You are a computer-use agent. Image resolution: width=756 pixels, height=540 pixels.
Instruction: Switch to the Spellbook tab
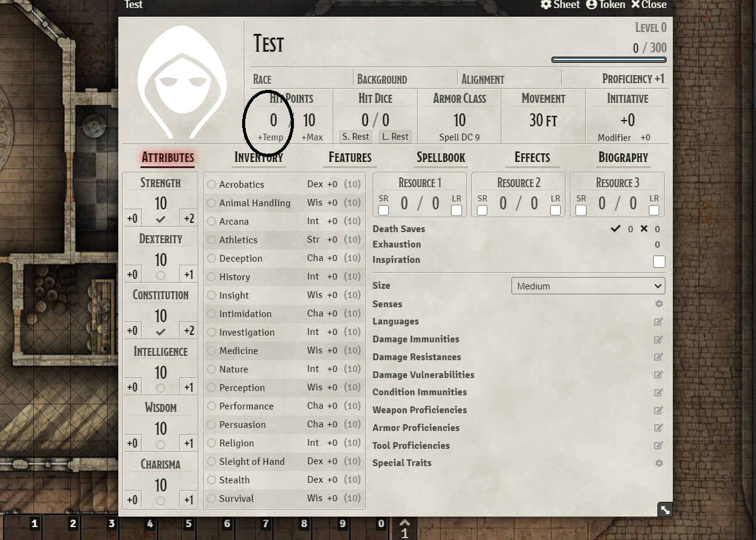click(x=441, y=158)
